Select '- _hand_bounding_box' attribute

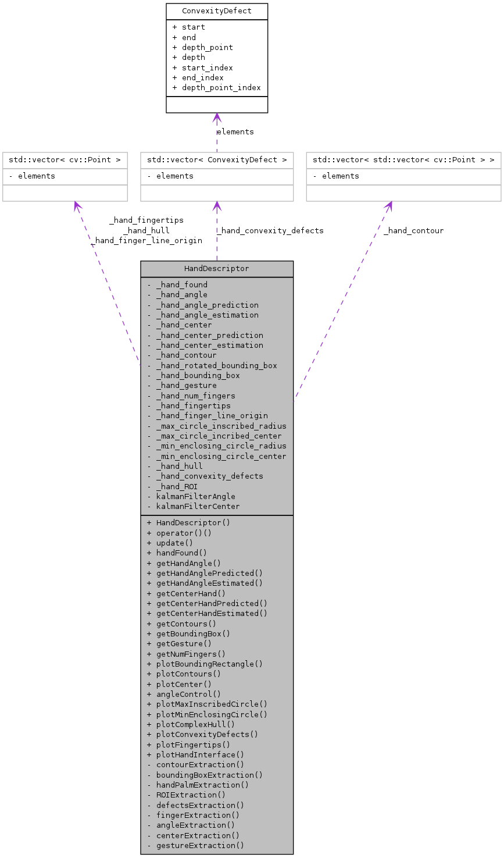[x=194, y=375]
